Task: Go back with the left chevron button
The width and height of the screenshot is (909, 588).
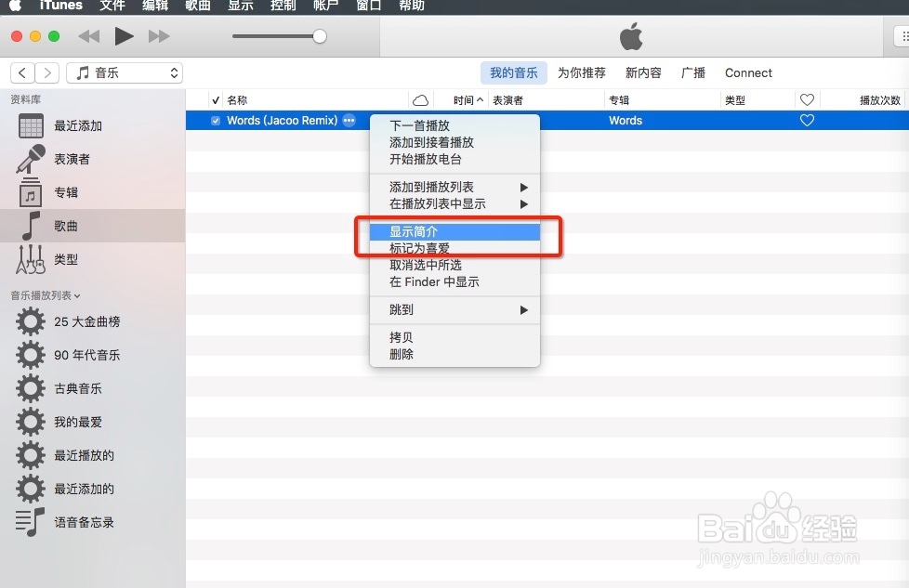Action: tap(22, 73)
